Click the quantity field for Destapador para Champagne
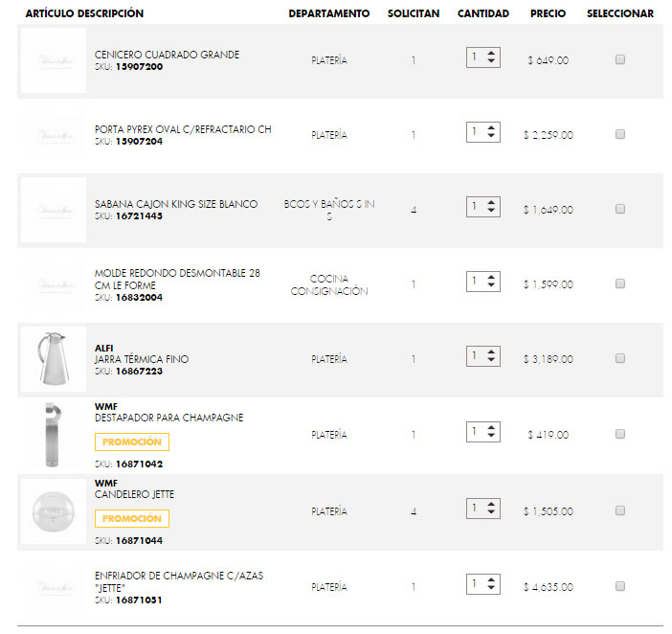 click(x=475, y=432)
